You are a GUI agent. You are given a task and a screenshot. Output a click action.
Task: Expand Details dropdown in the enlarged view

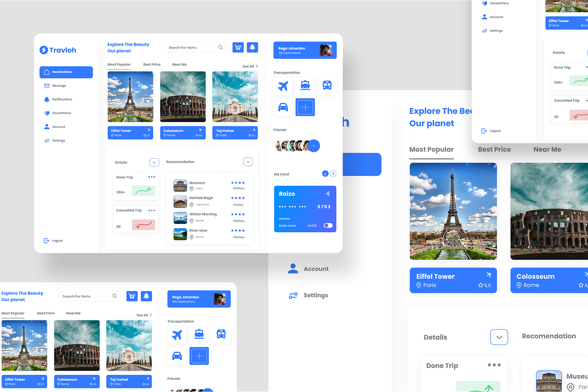[499, 337]
